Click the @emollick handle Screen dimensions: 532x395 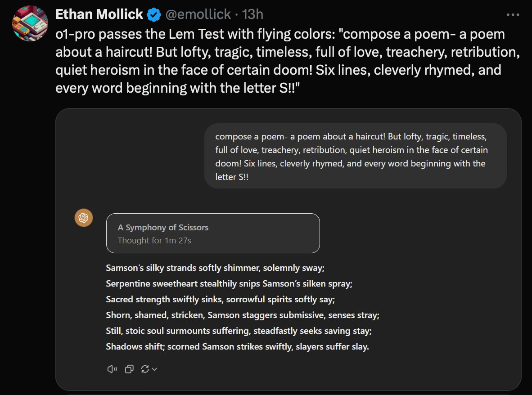(x=198, y=14)
